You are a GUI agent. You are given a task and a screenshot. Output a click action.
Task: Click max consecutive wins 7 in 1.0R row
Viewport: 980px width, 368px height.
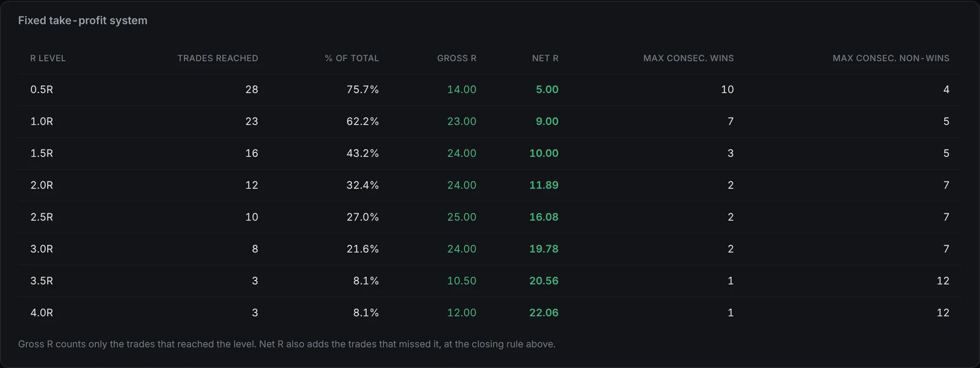[x=730, y=121]
